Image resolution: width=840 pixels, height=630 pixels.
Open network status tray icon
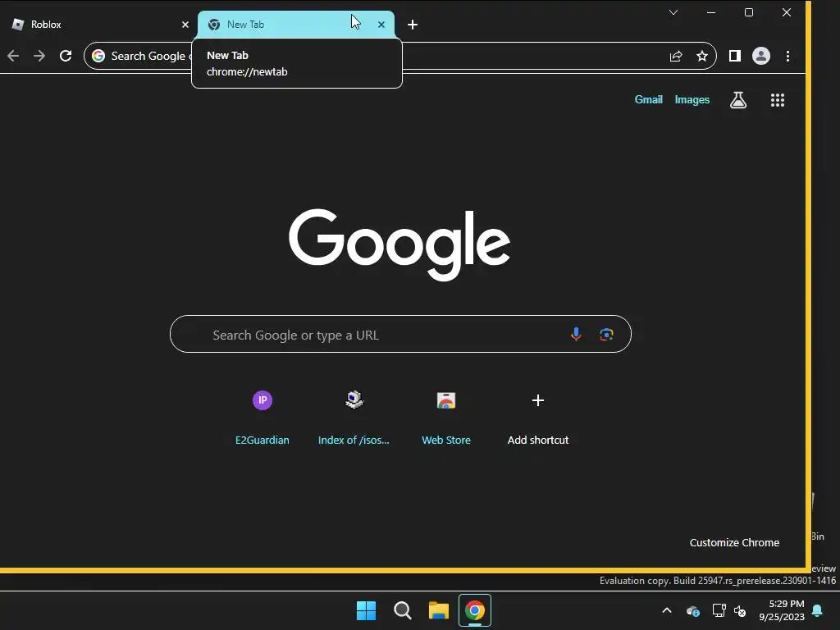tap(719, 610)
